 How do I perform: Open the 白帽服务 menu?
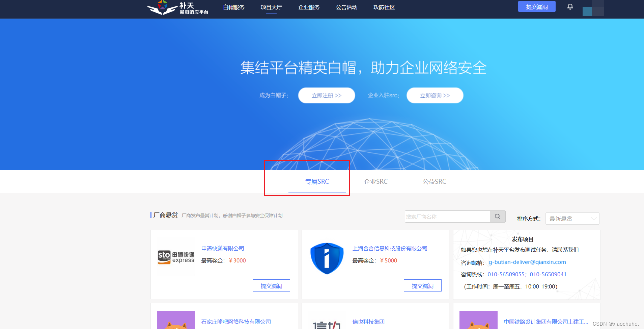click(234, 7)
